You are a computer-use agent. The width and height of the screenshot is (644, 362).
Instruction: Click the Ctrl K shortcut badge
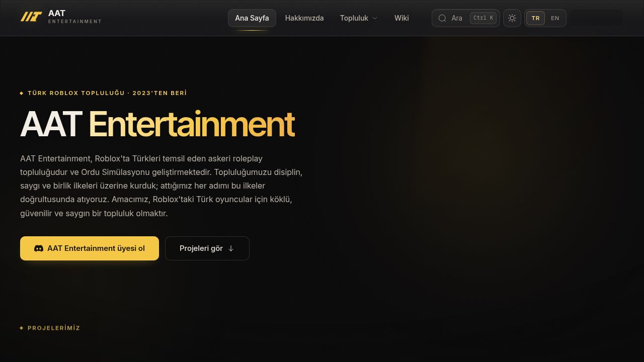point(484,18)
